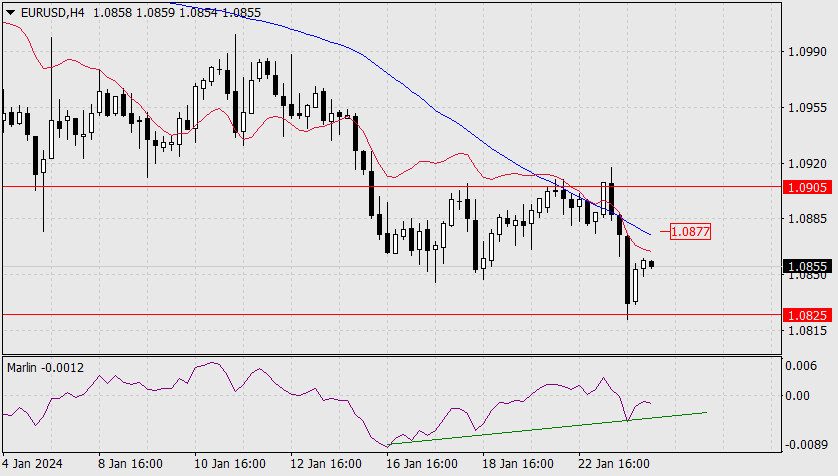Select the red 1.0825 price level label
Viewport: 838px width, 476px height.
click(x=807, y=315)
